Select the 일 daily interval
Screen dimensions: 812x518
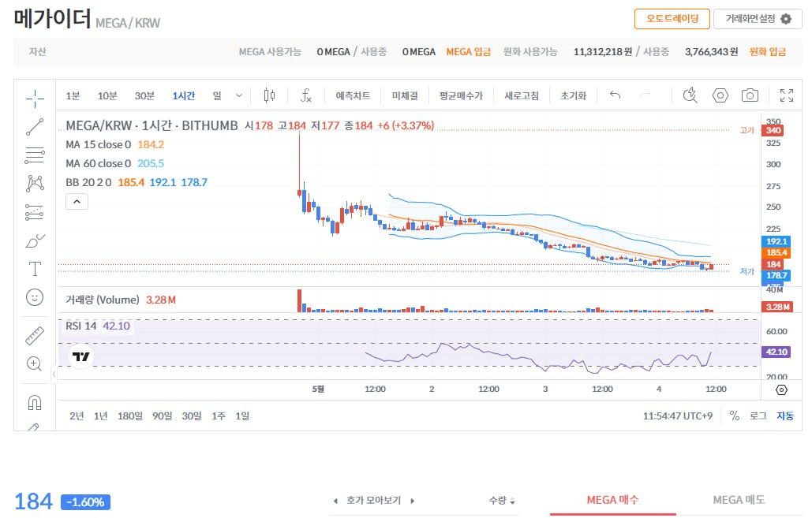[x=217, y=95]
